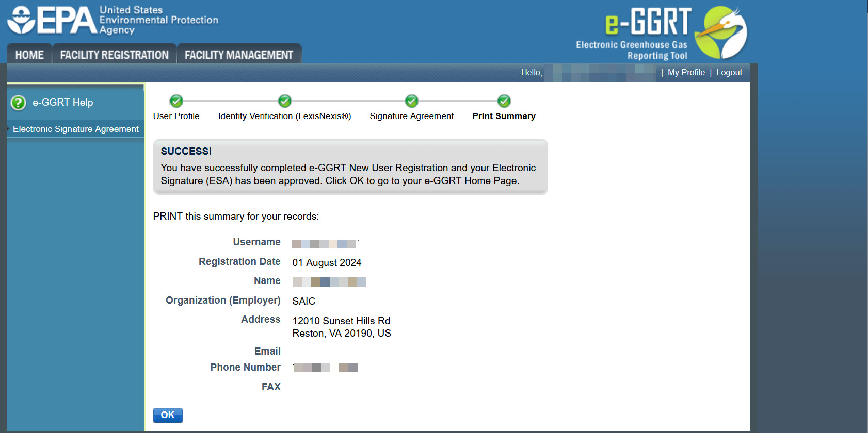Viewport: 868px width, 433px height.
Task: Switch to FACILITY MANAGEMENT tab
Action: coord(239,55)
